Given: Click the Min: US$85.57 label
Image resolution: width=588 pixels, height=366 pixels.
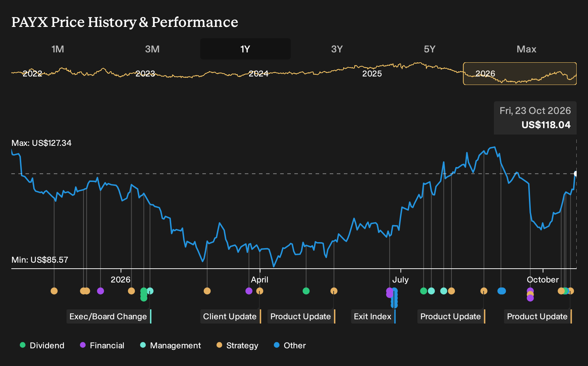Looking at the screenshot, I should (x=40, y=260).
